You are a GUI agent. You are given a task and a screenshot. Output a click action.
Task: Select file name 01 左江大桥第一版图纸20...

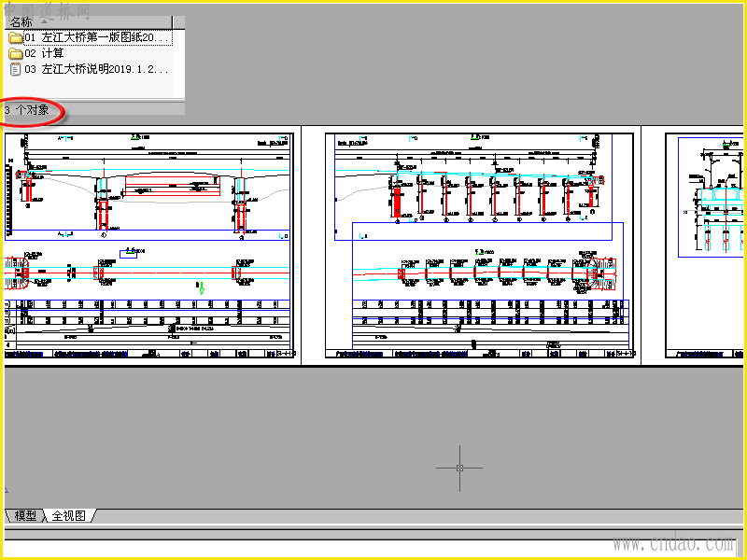pos(97,37)
